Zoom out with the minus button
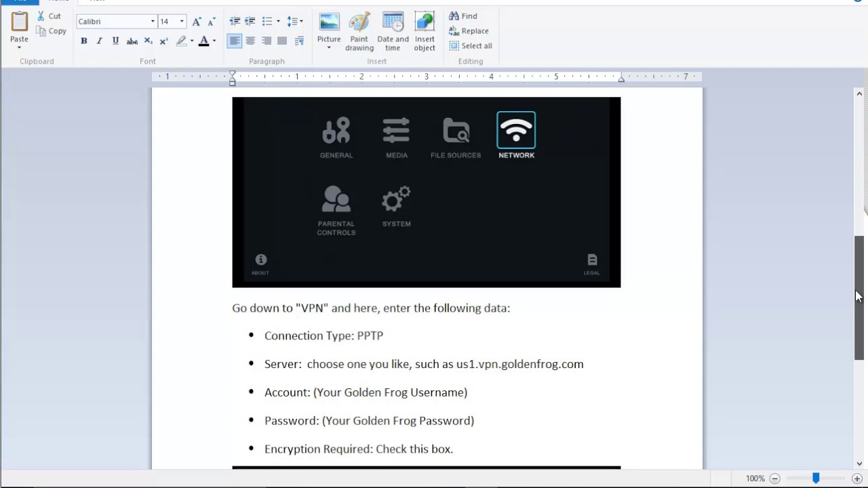Viewport: 868px width, 488px height. click(775, 479)
